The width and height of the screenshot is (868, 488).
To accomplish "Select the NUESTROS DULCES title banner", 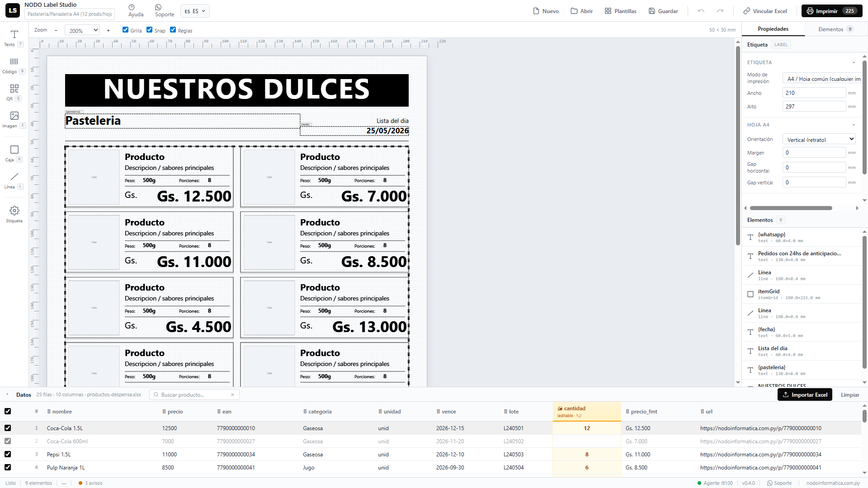I will click(x=237, y=90).
